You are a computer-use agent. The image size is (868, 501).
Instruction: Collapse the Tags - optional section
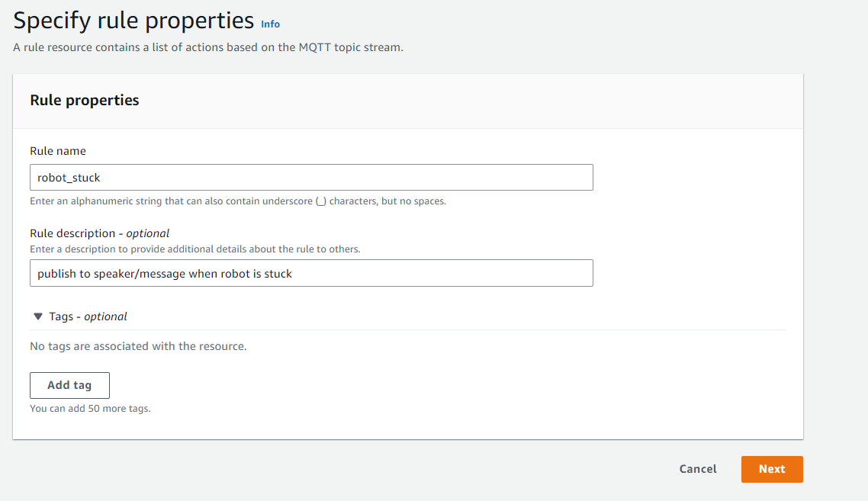[37, 316]
